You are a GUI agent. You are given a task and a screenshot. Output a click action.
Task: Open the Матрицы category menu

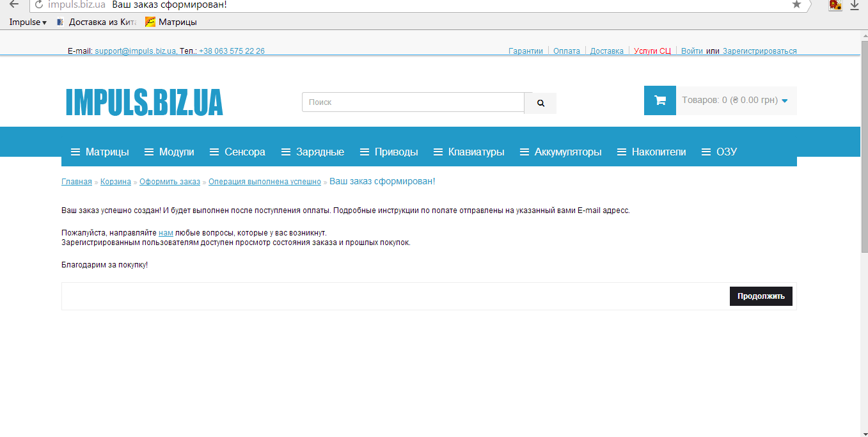100,152
